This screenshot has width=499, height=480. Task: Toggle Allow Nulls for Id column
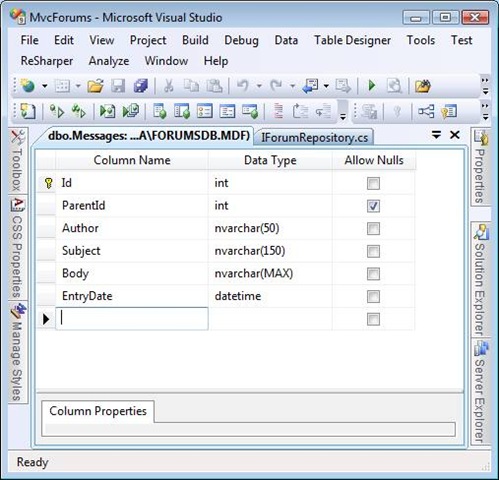[x=373, y=183]
